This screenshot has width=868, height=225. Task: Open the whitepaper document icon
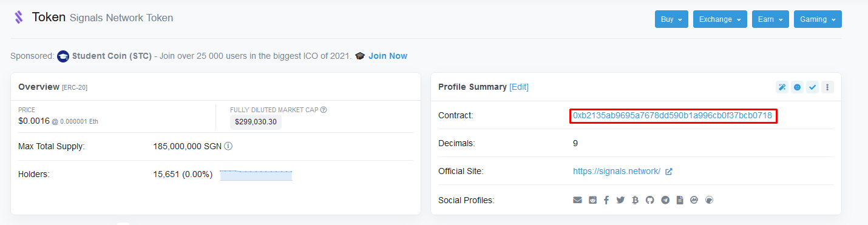coord(680,200)
